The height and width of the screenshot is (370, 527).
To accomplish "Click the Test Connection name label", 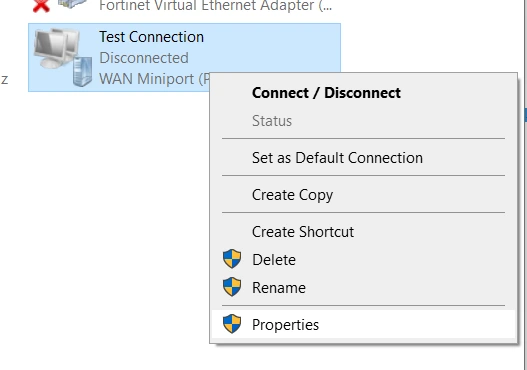I will coord(152,37).
